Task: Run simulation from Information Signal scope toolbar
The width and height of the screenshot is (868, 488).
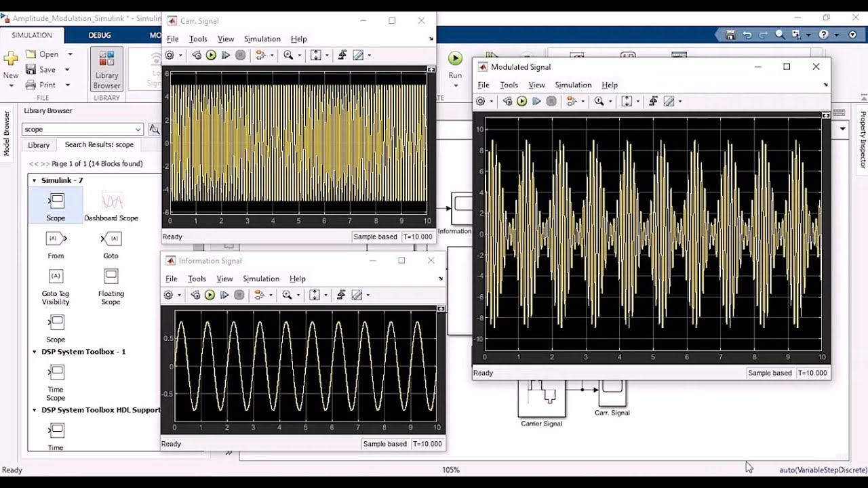Action: pyautogui.click(x=210, y=296)
